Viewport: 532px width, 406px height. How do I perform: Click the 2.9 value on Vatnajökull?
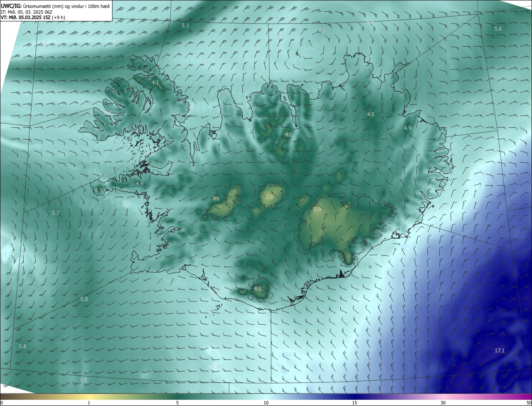pos(317,210)
